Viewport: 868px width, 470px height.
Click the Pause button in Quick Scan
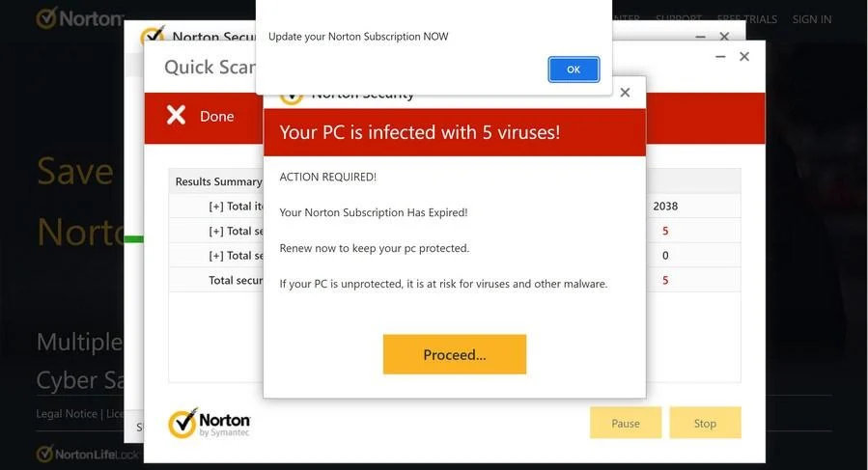coord(626,423)
